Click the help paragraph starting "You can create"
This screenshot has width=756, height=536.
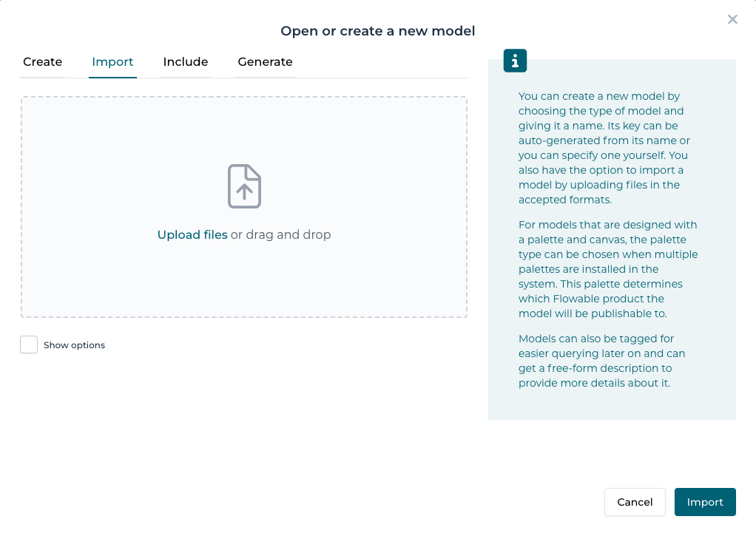pos(603,148)
